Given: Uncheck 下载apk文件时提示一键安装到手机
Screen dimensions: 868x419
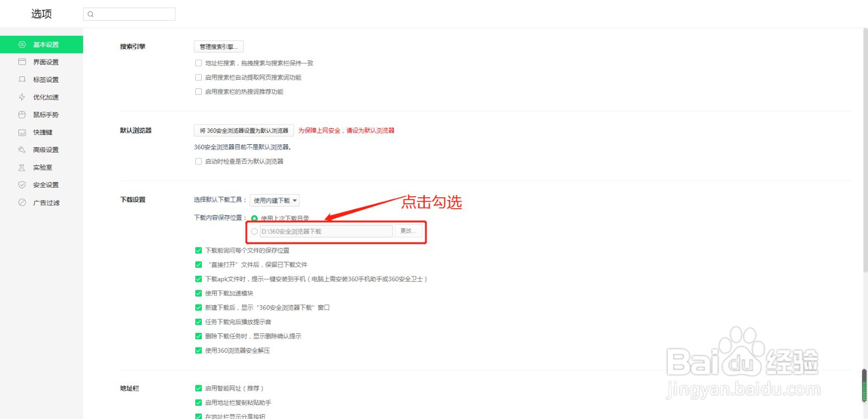Looking at the screenshot, I should tap(199, 279).
